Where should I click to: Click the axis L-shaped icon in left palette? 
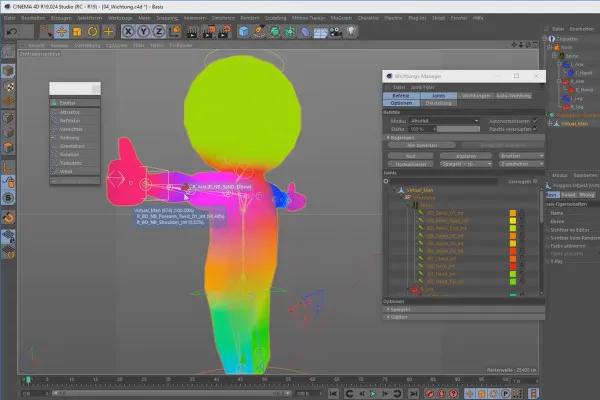pos(8,167)
